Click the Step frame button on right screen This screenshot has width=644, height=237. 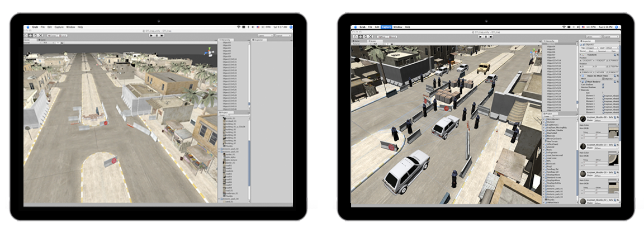(x=490, y=36)
